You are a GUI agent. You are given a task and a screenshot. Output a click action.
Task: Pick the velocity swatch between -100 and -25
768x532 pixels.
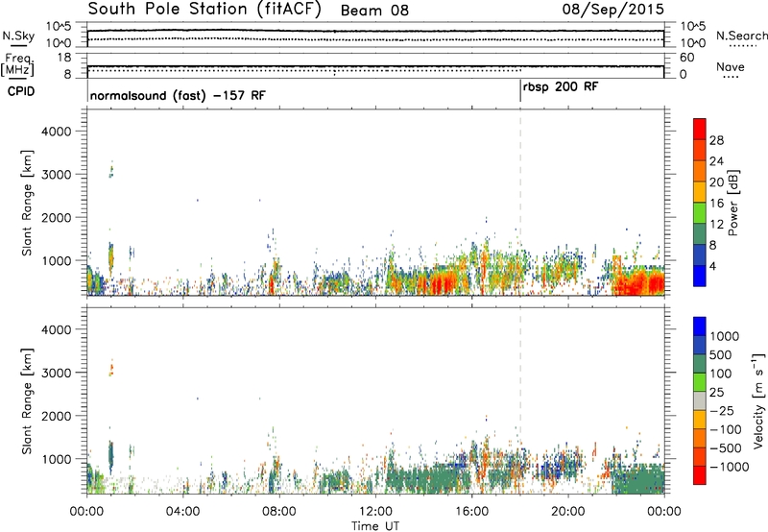click(x=700, y=420)
